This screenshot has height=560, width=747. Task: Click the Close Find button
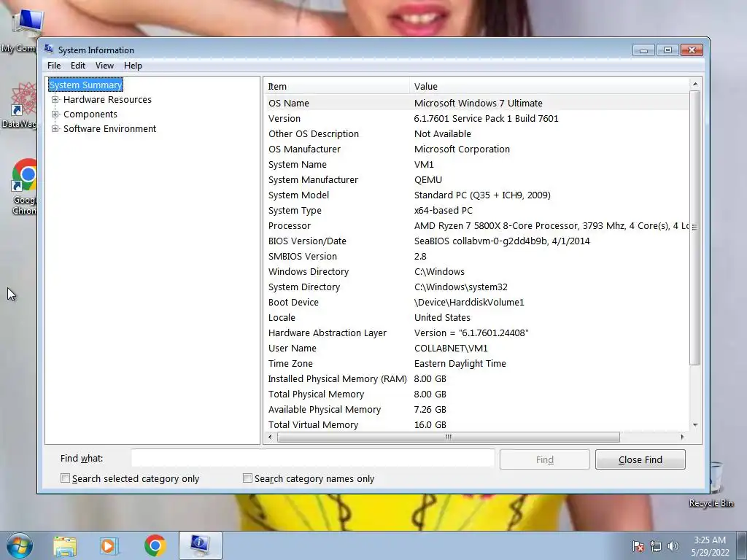pyautogui.click(x=640, y=459)
